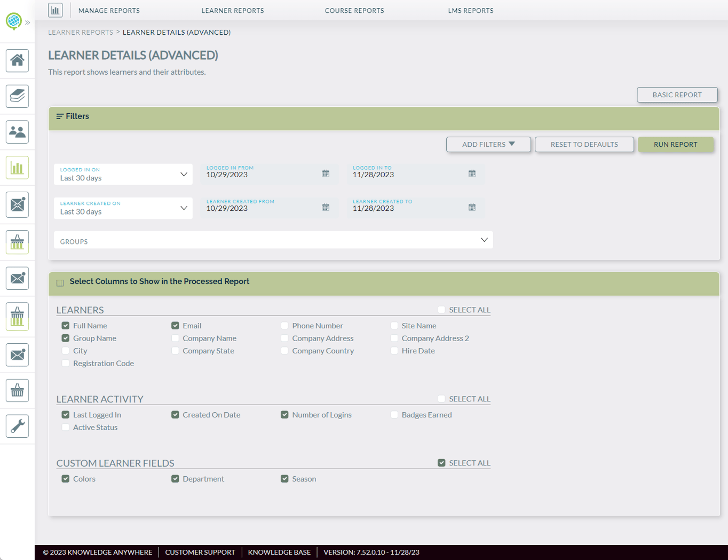Select the learners (people) icon in sidebar
This screenshot has width=728, height=560.
pyautogui.click(x=17, y=132)
